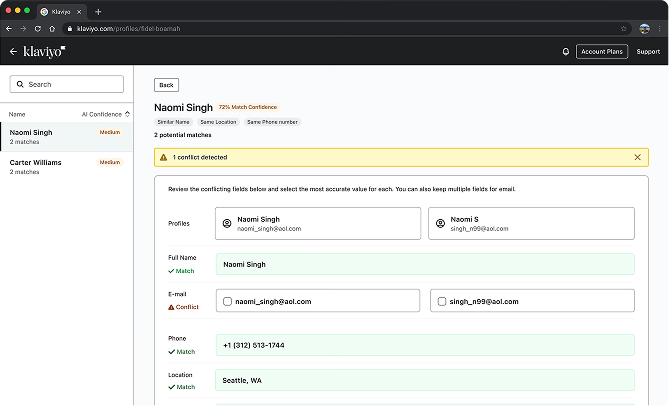669x406 pixels.
Task: Click the browser back arrow
Action: 9,29
